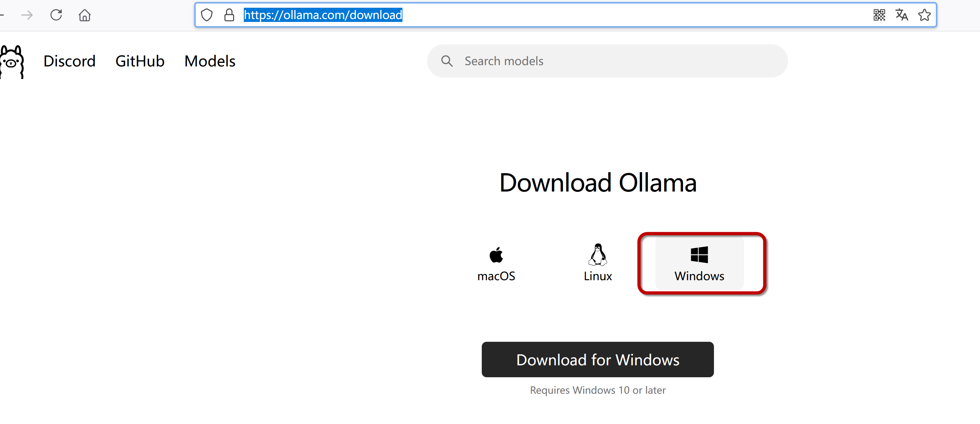
Task: Click the Windows logo icon
Action: coord(699,255)
